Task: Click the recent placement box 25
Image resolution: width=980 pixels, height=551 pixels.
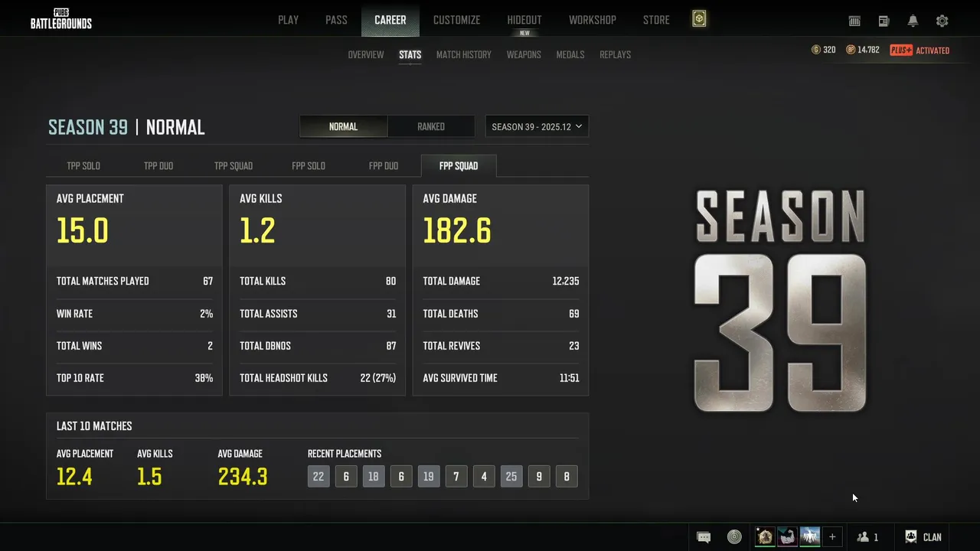Action: [511, 477]
